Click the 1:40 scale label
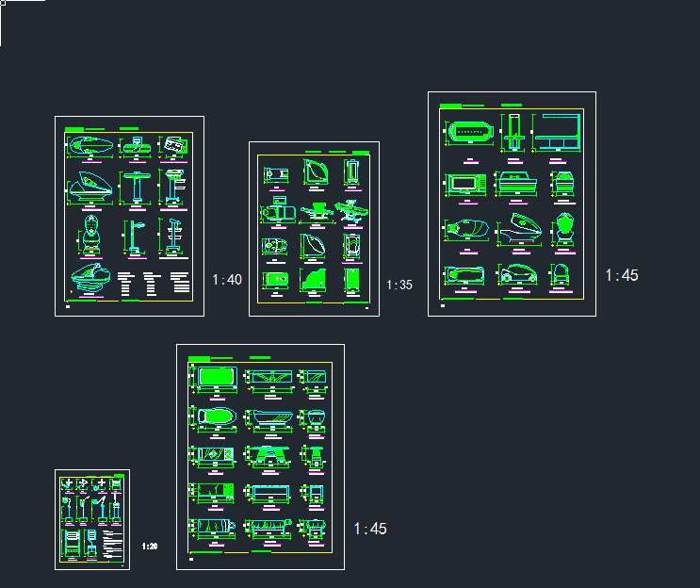Screen dimensions: 700x588 coord(226,280)
